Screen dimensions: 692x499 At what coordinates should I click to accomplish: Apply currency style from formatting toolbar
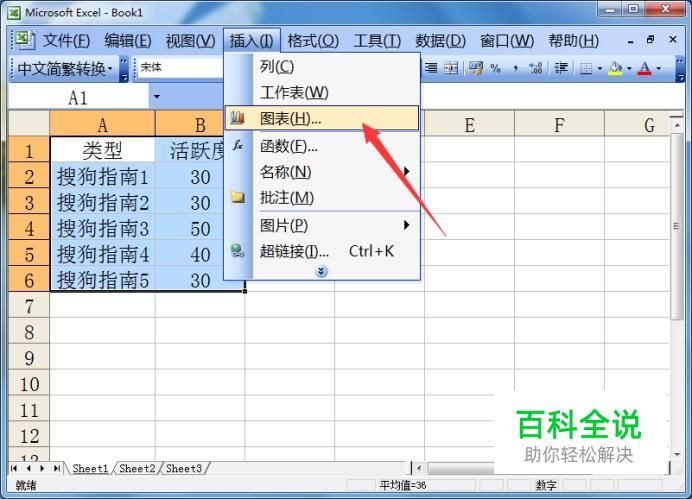click(476, 68)
